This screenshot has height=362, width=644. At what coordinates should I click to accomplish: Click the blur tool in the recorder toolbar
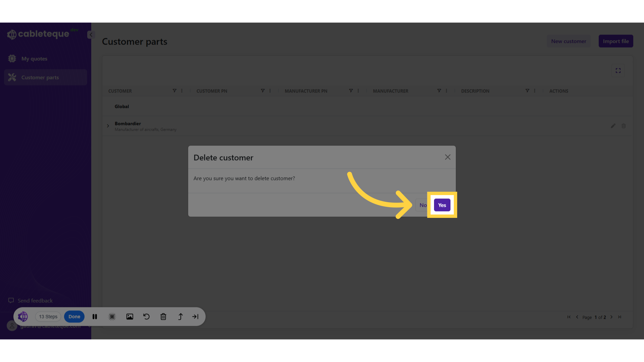click(112, 317)
